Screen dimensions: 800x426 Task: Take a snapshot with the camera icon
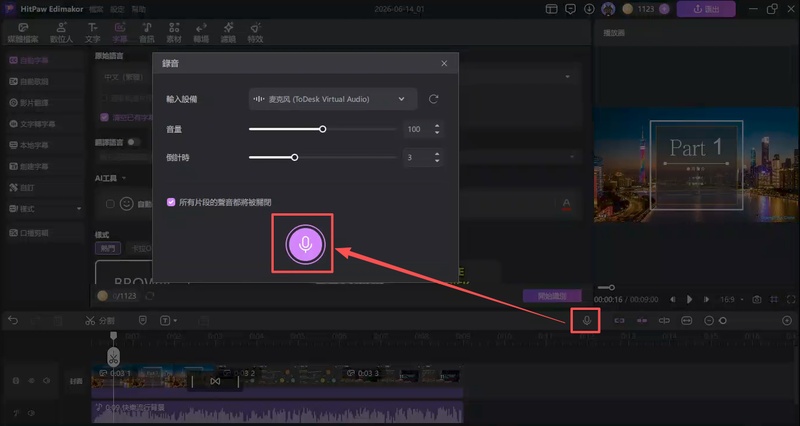click(x=757, y=299)
